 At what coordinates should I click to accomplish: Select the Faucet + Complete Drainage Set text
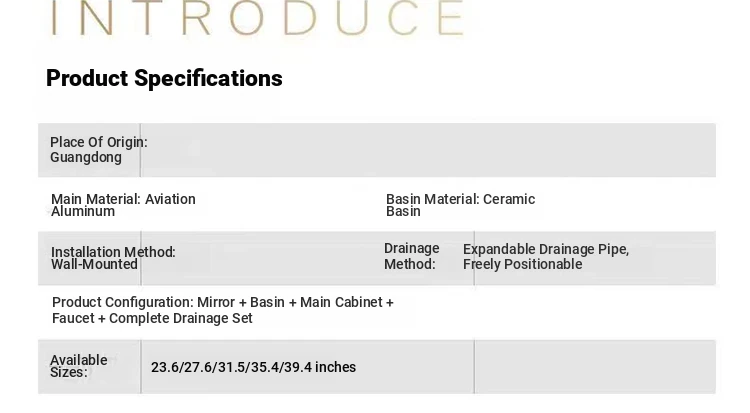[152, 318]
